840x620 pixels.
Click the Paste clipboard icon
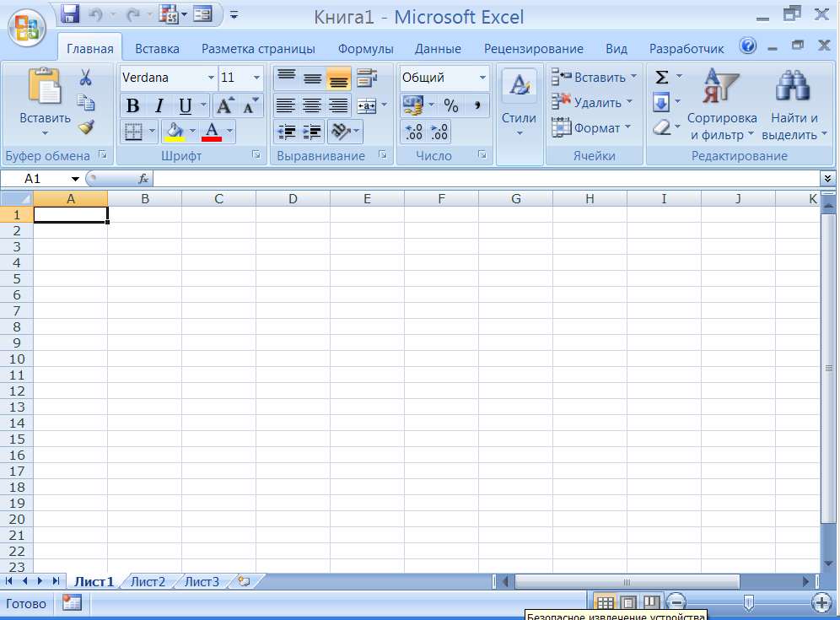45,86
